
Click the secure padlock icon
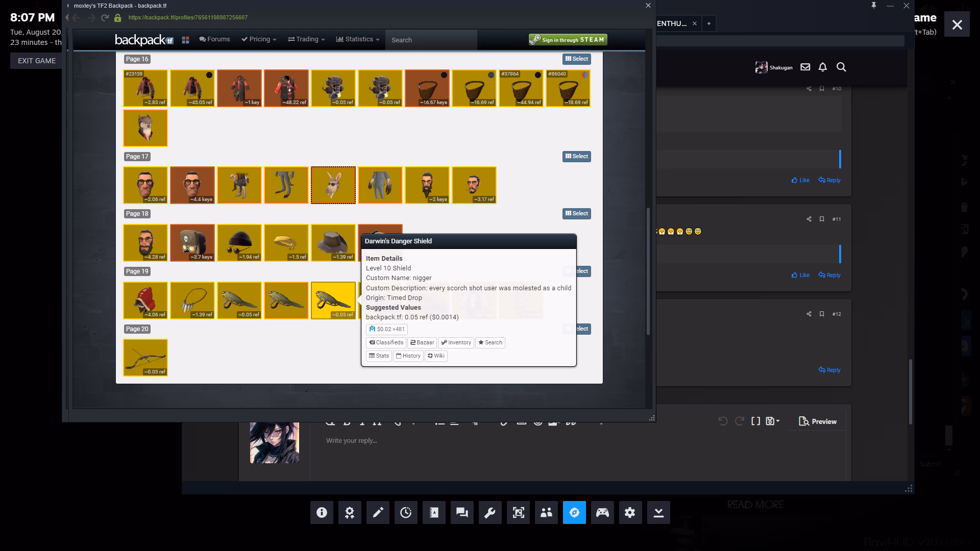point(118,18)
